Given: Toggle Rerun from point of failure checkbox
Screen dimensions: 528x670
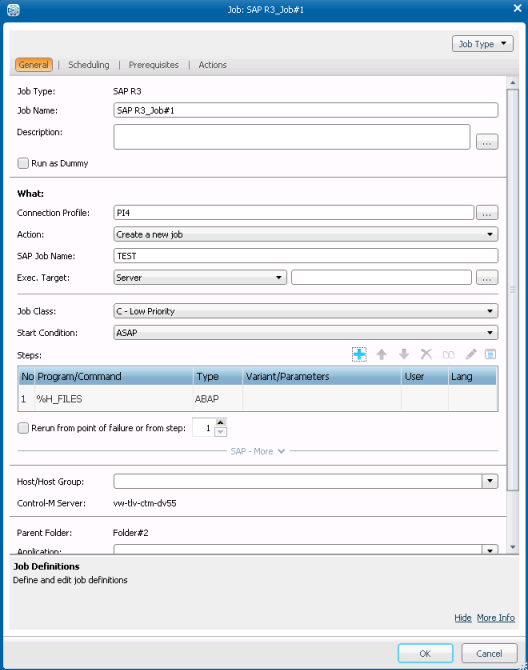Looking at the screenshot, I should pyautogui.click(x=23, y=428).
